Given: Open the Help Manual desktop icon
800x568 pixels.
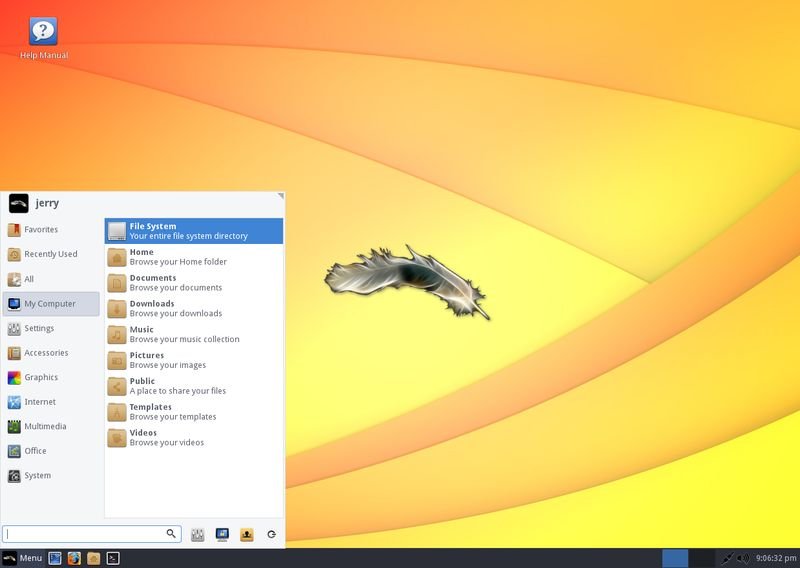Looking at the screenshot, I should (44, 33).
